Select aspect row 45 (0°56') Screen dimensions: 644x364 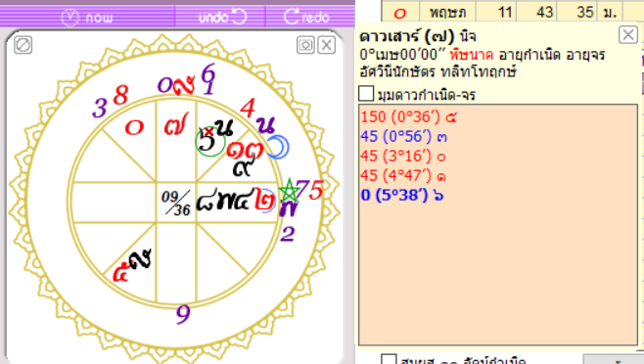(x=404, y=136)
